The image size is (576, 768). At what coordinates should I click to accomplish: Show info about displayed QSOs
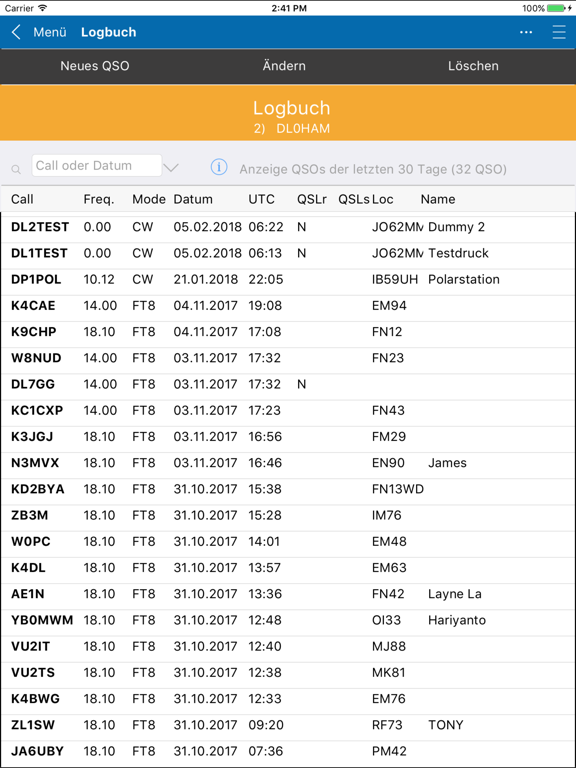point(219,167)
